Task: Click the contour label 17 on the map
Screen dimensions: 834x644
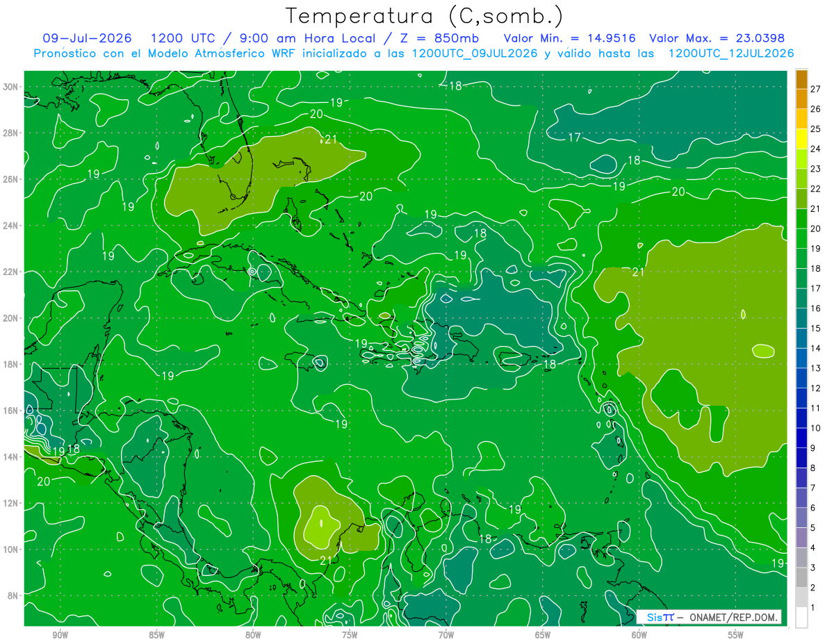Action: (574, 138)
